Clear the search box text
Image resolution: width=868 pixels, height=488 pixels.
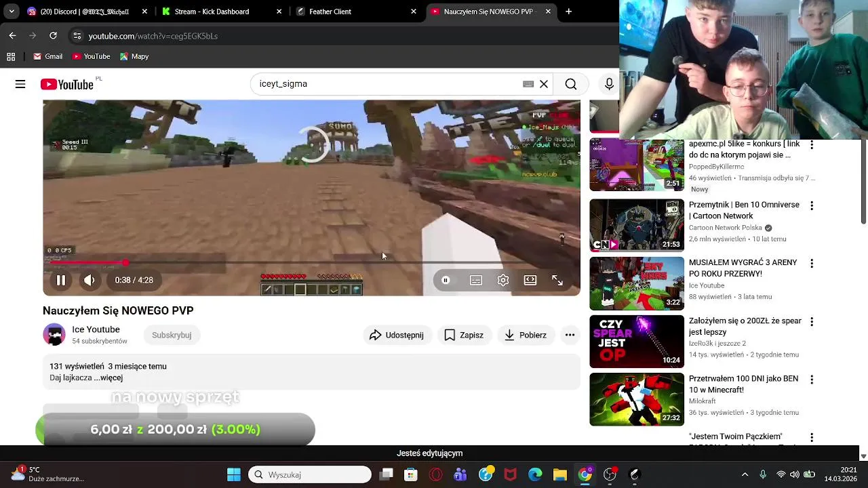click(543, 84)
